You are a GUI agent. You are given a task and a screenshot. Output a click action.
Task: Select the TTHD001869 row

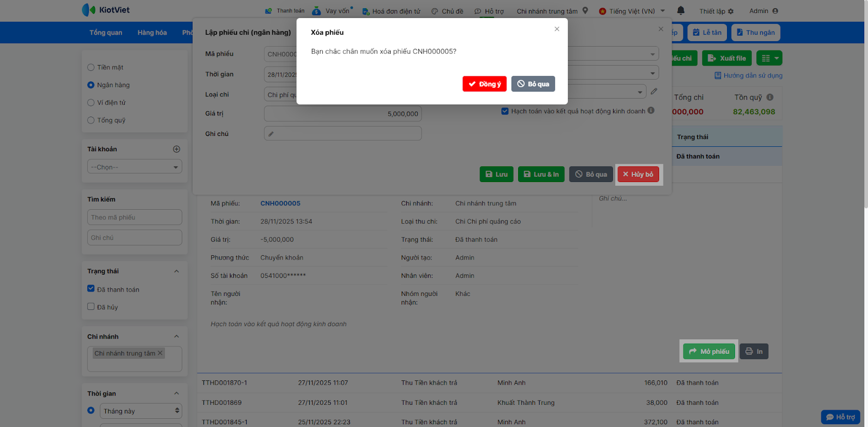pyautogui.click(x=489, y=403)
